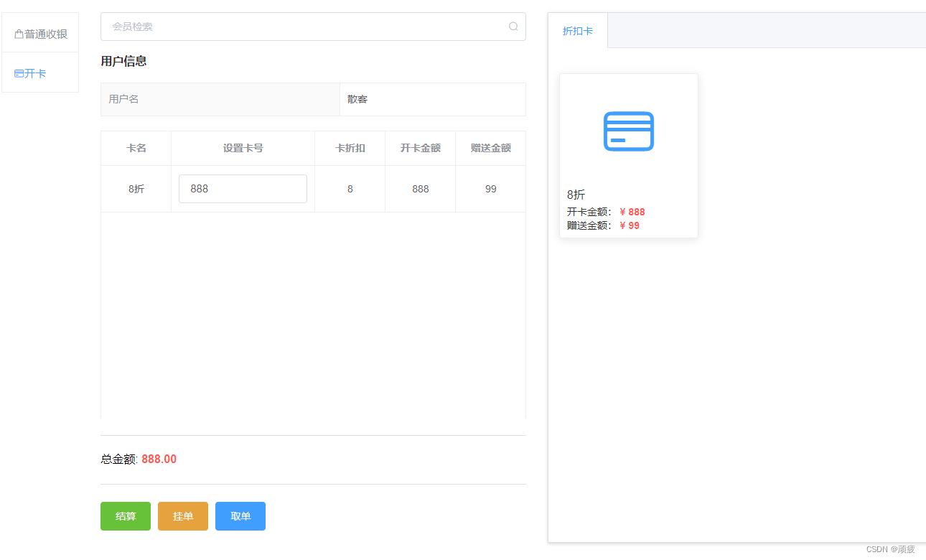This screenshot has height=560, width=926.
Task: Click the ¥ 888 price on the card
Action: tap(632, 212)
